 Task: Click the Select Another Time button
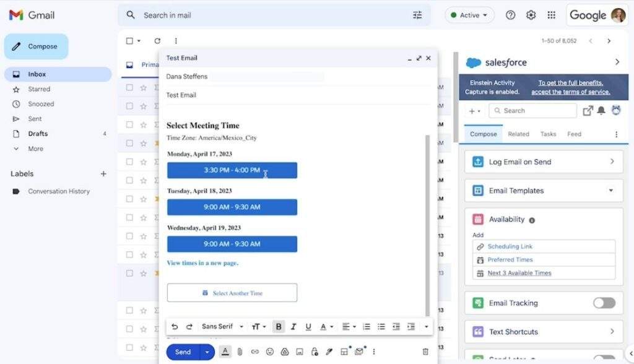[x=232, y=292]
